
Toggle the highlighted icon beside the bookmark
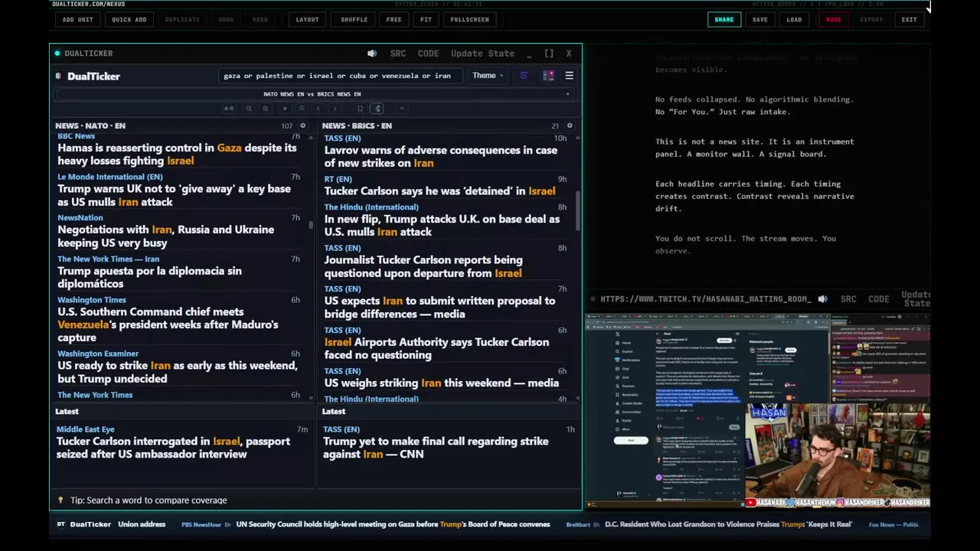[377, 109]
